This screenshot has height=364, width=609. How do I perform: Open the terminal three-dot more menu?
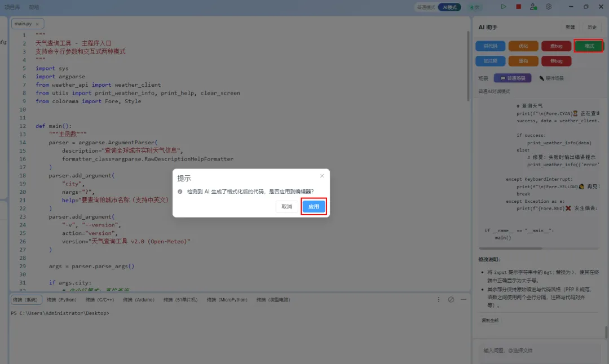coord(439,300)
